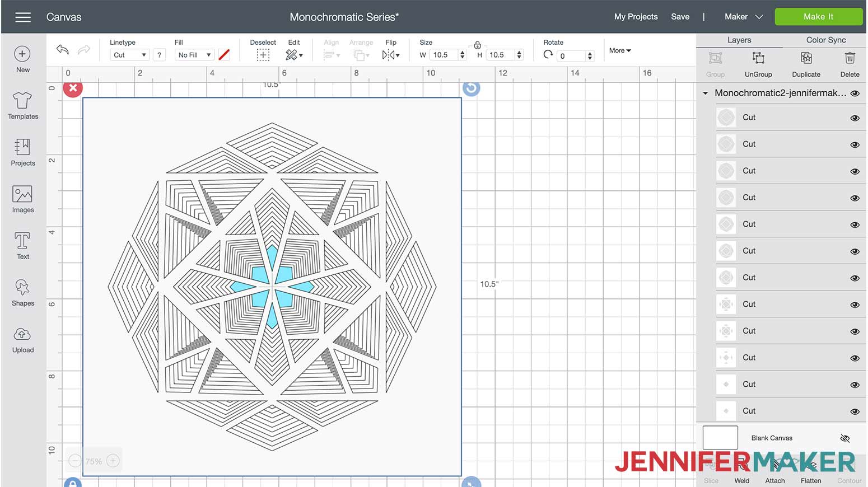Open the hamburger main menu
This screenshot has width=868, height=487.
point(23,17)
